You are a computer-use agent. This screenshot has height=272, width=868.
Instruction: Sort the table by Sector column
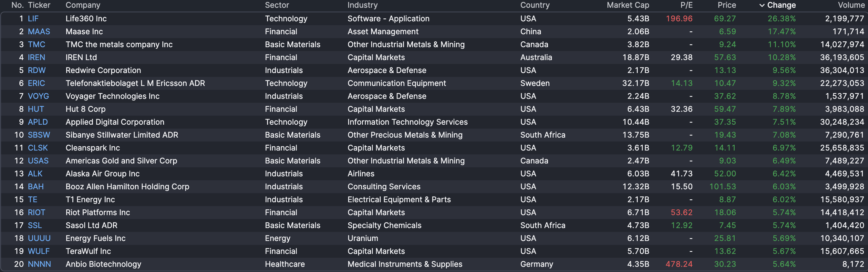(x=277, y=5)
